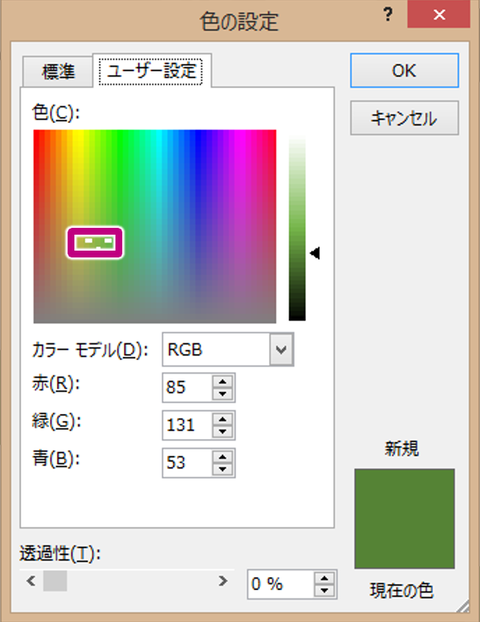This screenshot has height=622, width=480.
Task: Confirm with the OK button
Action: [404, 71]
